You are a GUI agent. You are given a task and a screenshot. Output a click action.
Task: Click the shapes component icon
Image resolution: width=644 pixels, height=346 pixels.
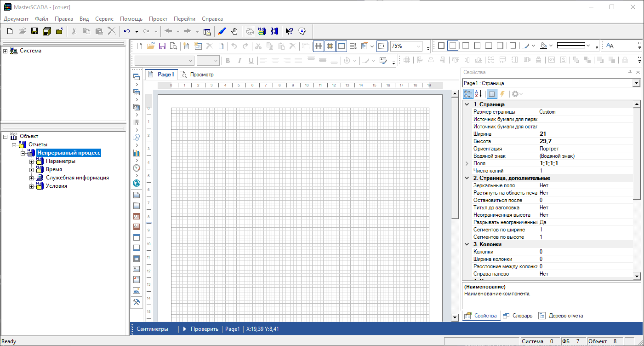coord(137,138)
